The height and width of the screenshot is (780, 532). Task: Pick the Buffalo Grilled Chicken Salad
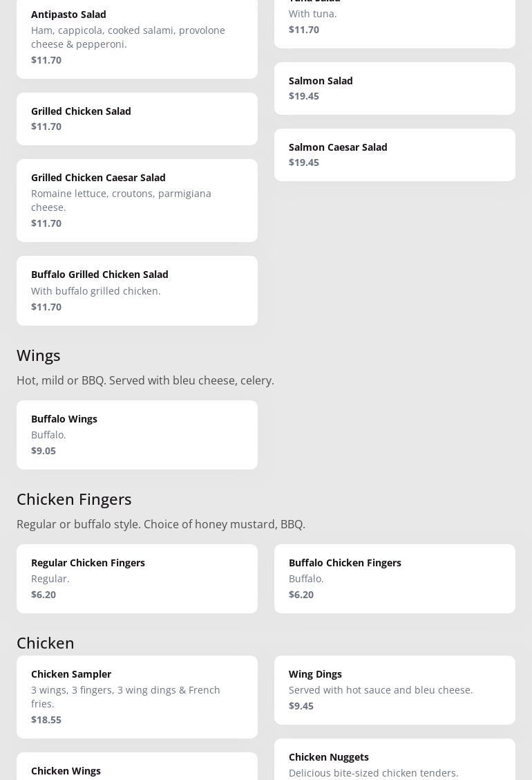137,290
